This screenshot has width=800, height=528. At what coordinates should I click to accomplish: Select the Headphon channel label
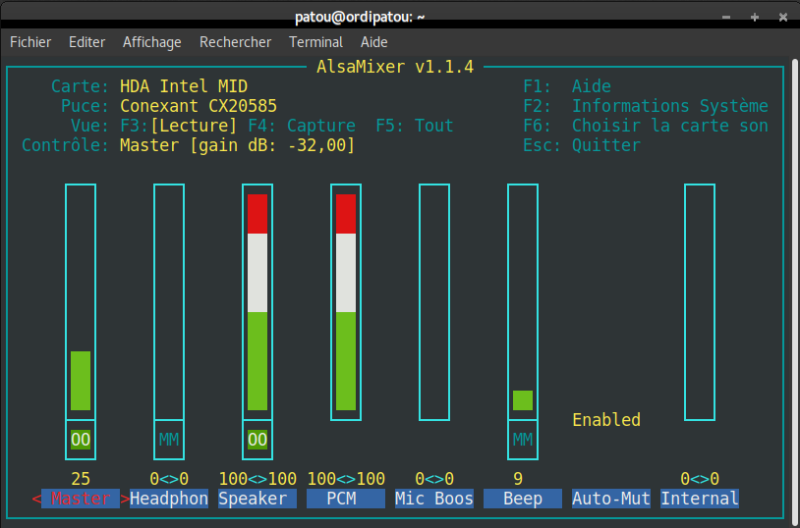[169, 498]
